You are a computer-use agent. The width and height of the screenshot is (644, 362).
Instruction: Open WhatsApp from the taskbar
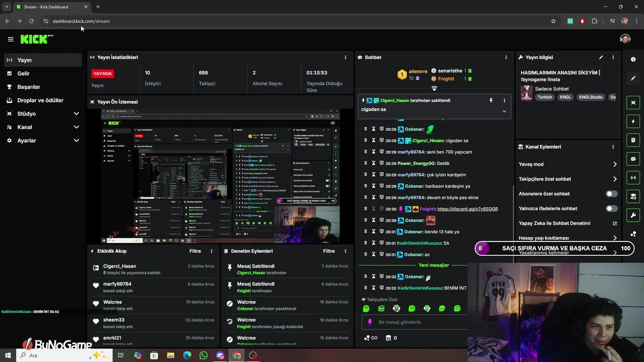click(203, 355)
